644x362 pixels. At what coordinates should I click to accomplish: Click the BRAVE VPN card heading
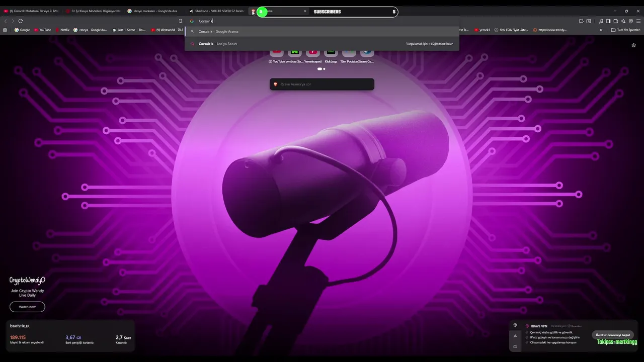click(x=539, y=326)
